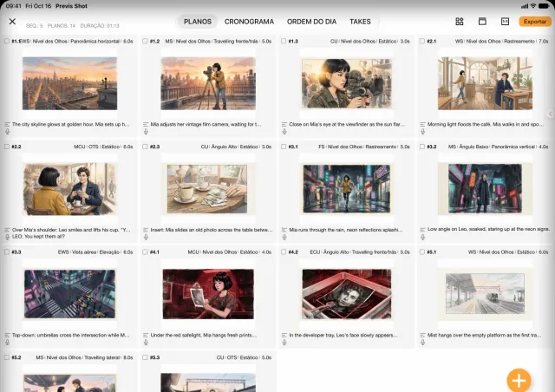555x392 pixels.
Task: Click the microphone icon under shot #1.3
Action: point(284,132)
